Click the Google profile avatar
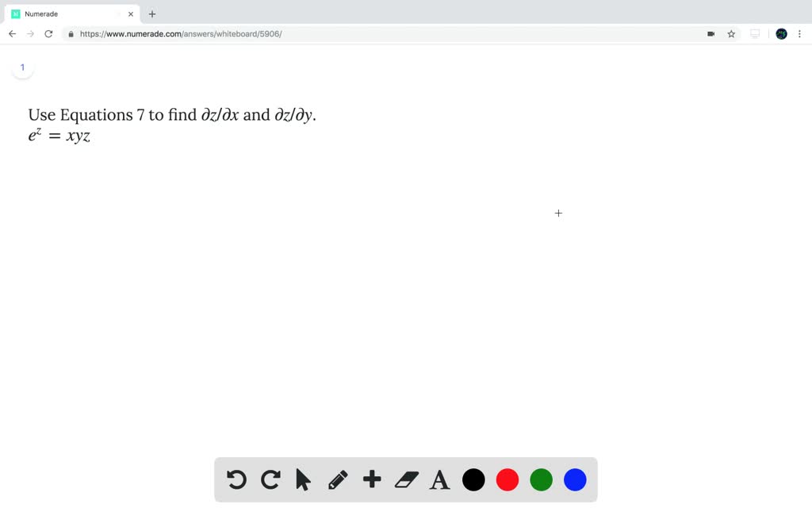Viewport: 812px width, 508px height. point(781,33)
